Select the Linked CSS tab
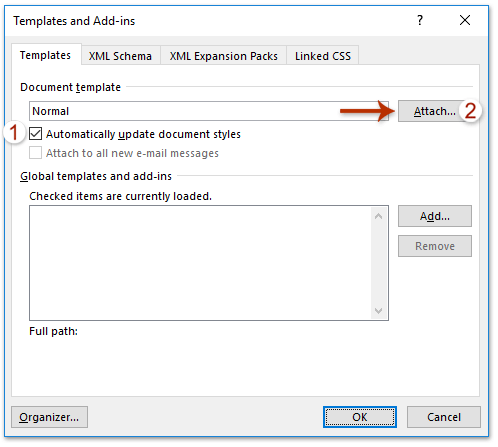Viewport: 498px width, 447px height. pyautogui.click(x=323, y=56)
